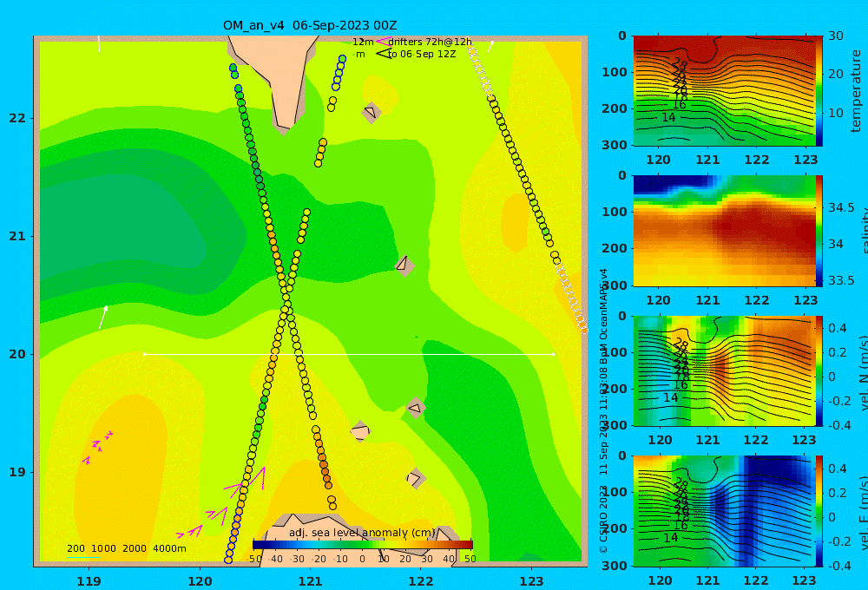
Task: Click the 'temperature' axis label
Action: point(856,91)
